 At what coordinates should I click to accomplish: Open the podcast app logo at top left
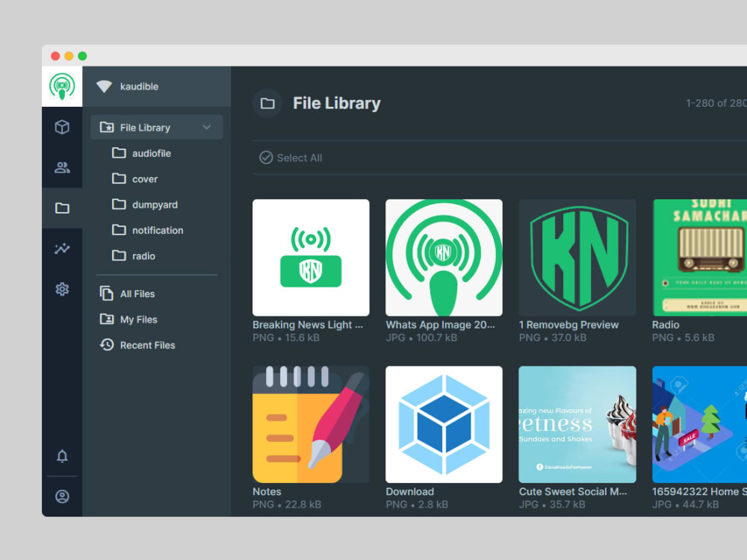[x=62, y=84]
